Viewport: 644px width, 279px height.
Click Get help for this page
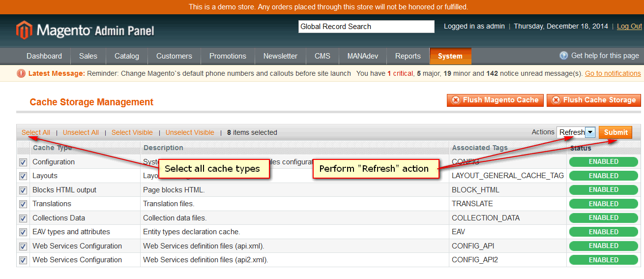(605, 56)
